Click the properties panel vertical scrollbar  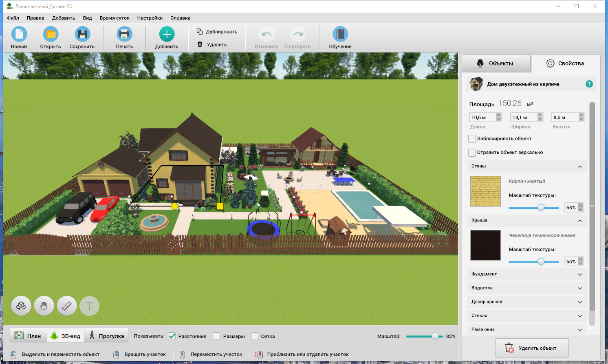point(592,207)
